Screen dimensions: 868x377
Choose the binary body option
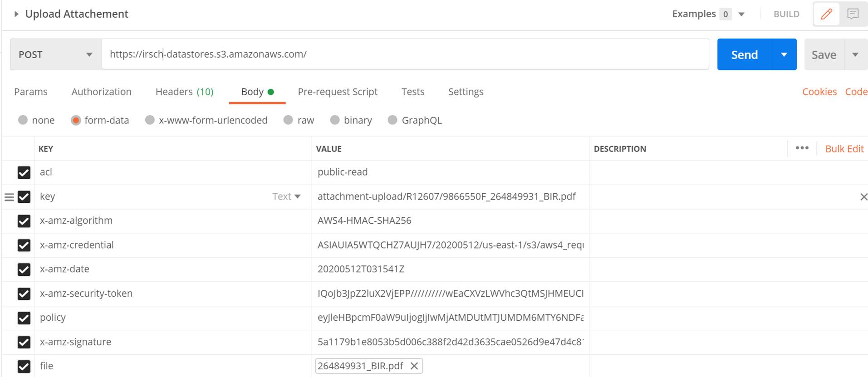(351, 120)
